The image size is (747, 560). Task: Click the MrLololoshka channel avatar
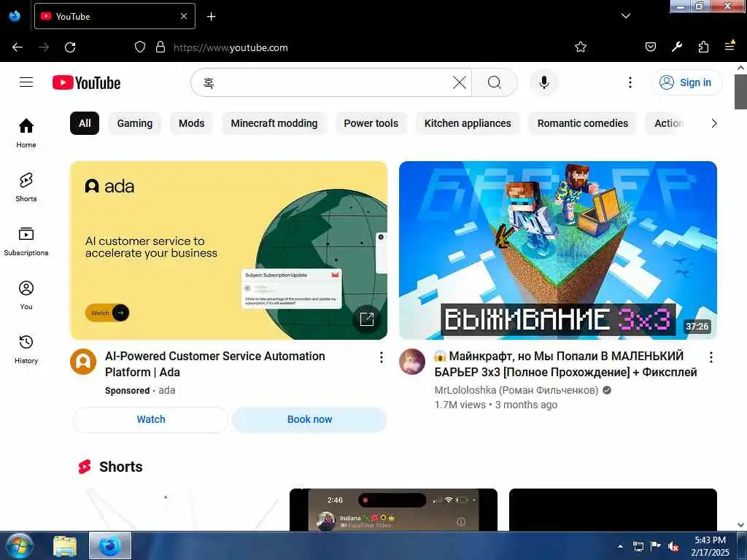[x=412, y=362]
